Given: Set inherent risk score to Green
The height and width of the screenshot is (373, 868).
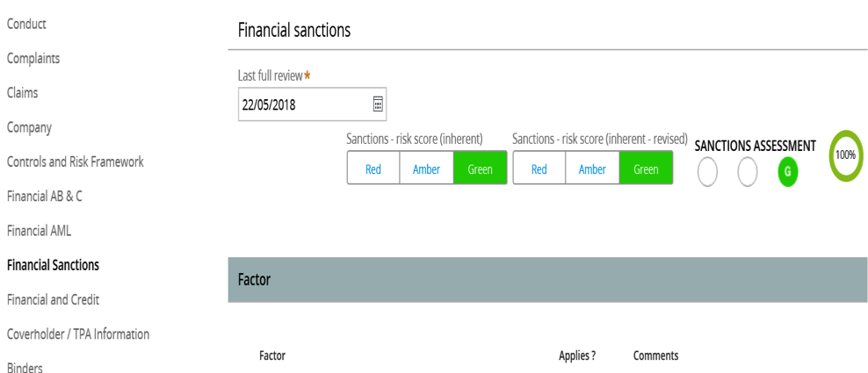Looking at the screenshot, I should point(480,167).
